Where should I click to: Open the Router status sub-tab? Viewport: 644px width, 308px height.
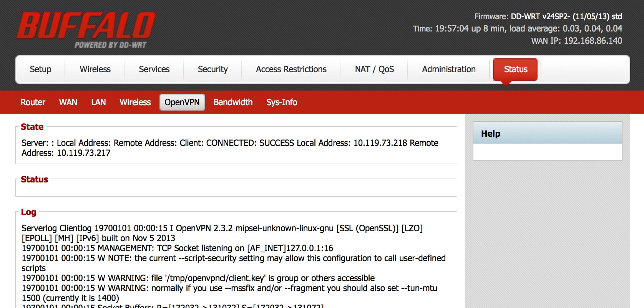coord(33,102)
